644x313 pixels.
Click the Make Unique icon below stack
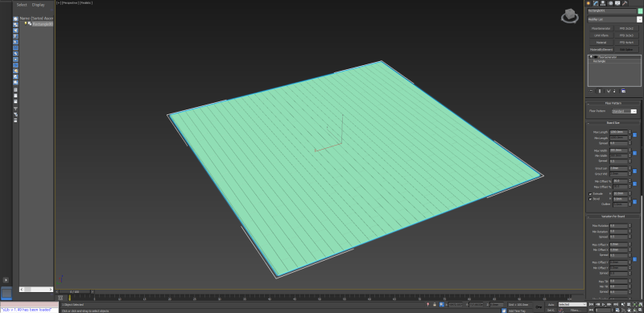pyautogui.click(x=609, y=91)
